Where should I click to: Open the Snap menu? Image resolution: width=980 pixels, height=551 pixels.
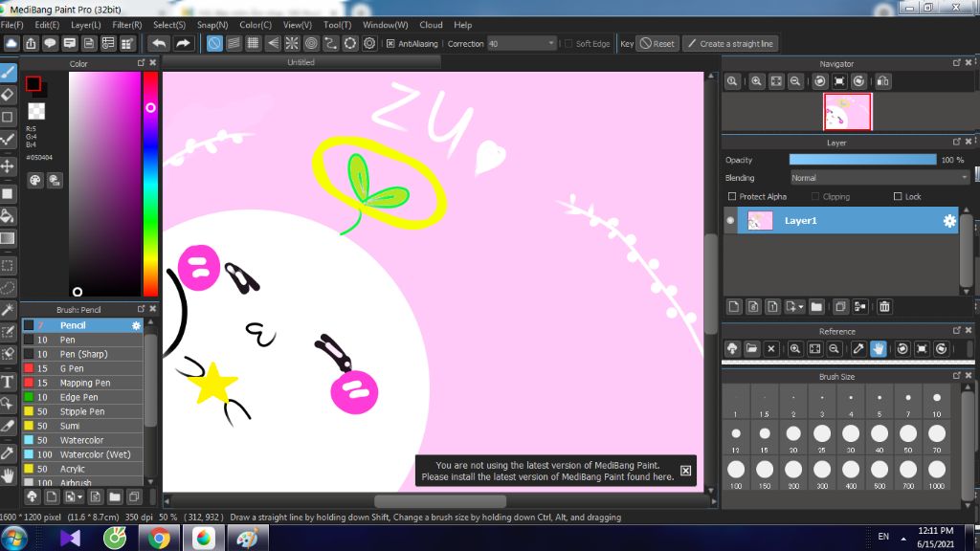[x=212, y=25]
